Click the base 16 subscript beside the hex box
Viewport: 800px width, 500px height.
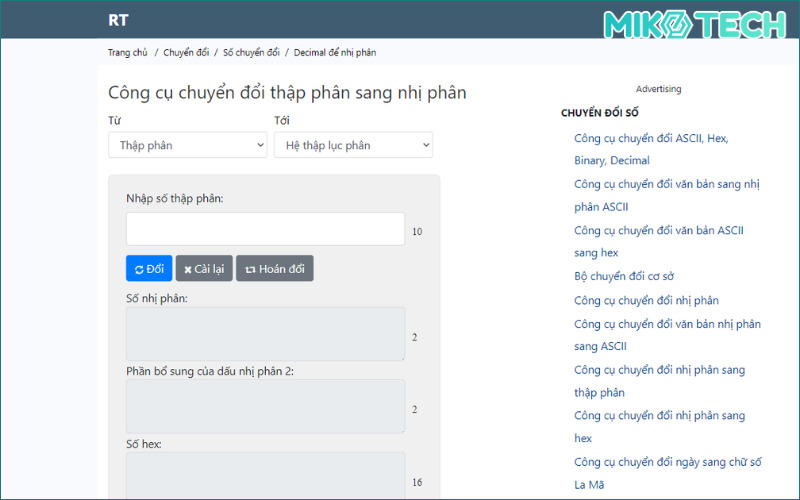coord(417,482)
